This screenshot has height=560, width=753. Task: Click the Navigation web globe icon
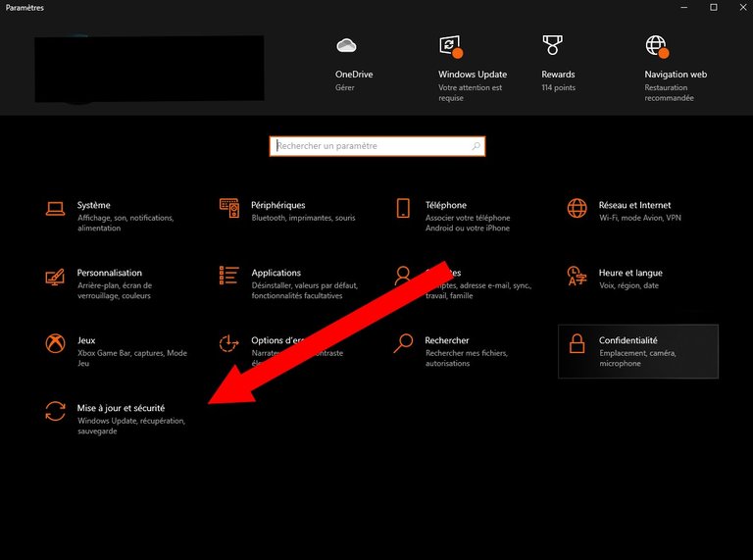tap(657, 47)
